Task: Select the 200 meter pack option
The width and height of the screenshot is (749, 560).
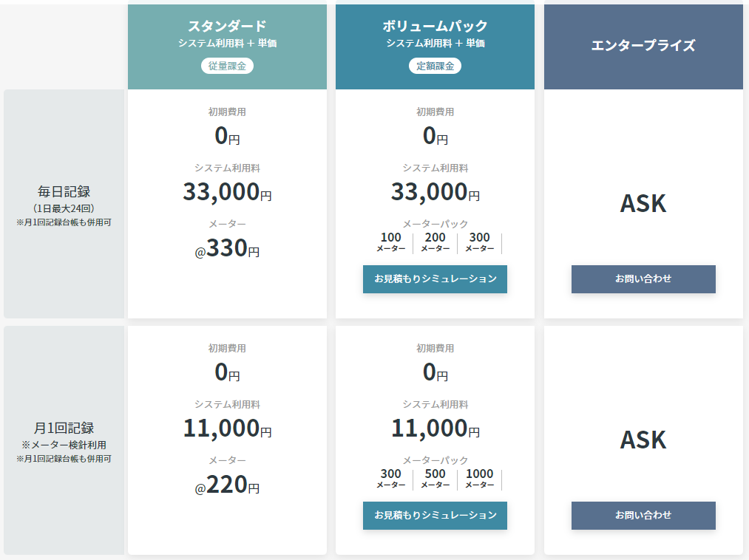Action: 435,242
